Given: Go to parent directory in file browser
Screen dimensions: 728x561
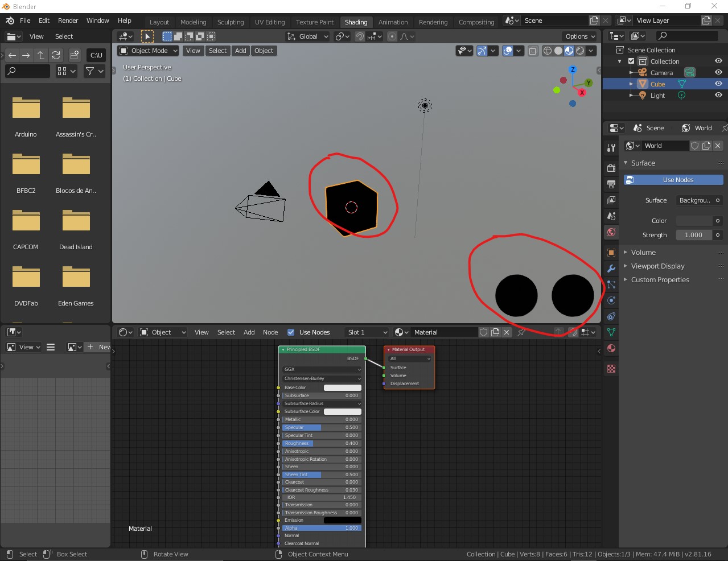Looking at the screenshot, I should [41, 55].
